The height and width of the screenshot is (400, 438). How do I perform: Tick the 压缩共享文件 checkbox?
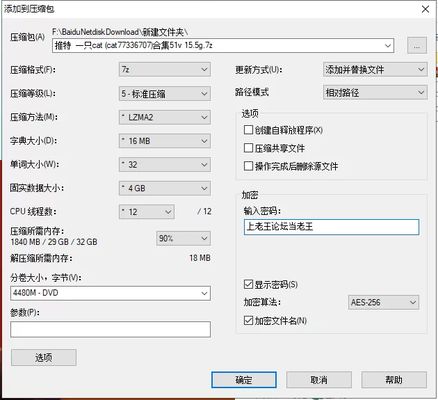point(248,148)
